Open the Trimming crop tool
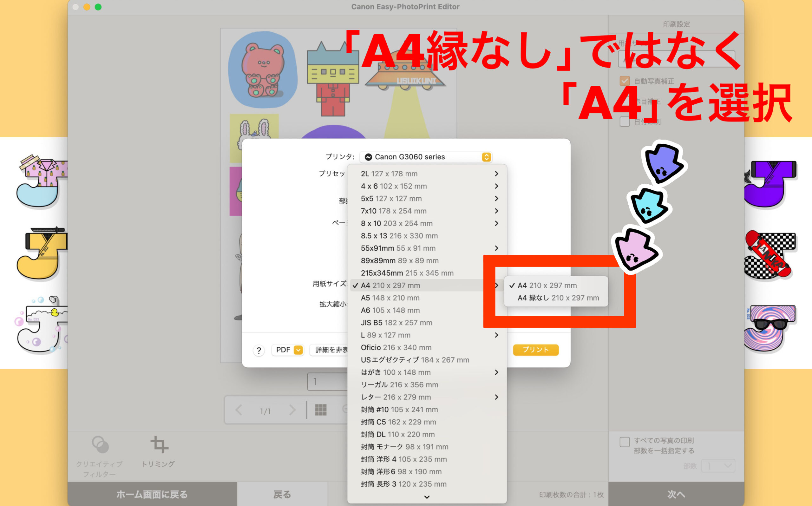The height and width of the screenshot is (506, 812). click(x=159, y=451)
